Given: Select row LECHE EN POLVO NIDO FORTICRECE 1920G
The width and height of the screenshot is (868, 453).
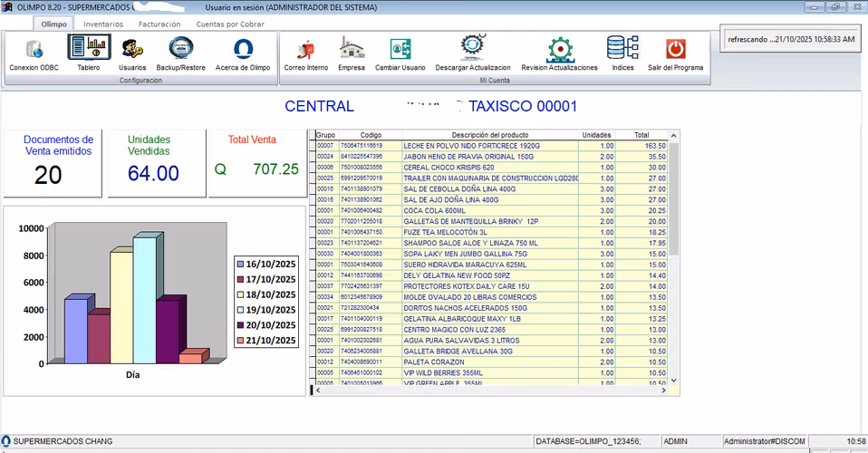Looking at the screenshot, I should 490,146.
